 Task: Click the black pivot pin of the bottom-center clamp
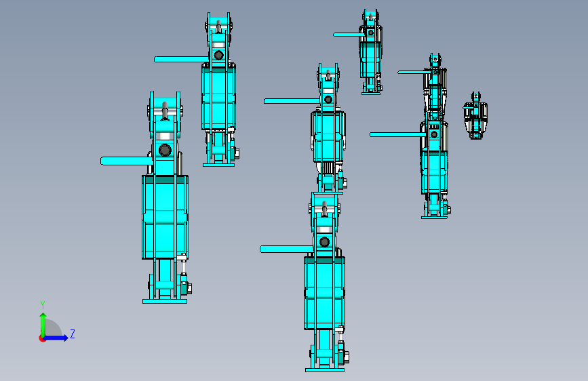click(324, 242)
